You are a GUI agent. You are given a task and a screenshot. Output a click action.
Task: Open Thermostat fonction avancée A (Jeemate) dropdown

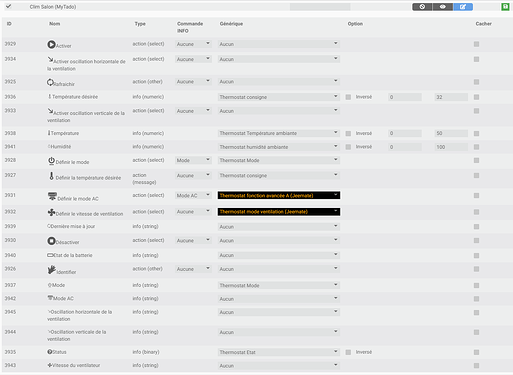coord(279,195)
